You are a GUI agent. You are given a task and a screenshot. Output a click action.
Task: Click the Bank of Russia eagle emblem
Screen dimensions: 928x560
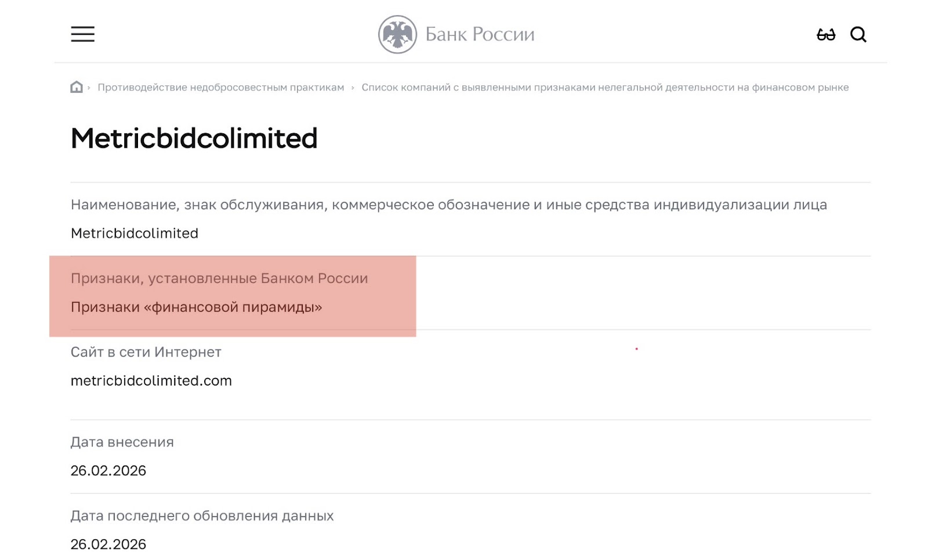[x=397, y=34]
